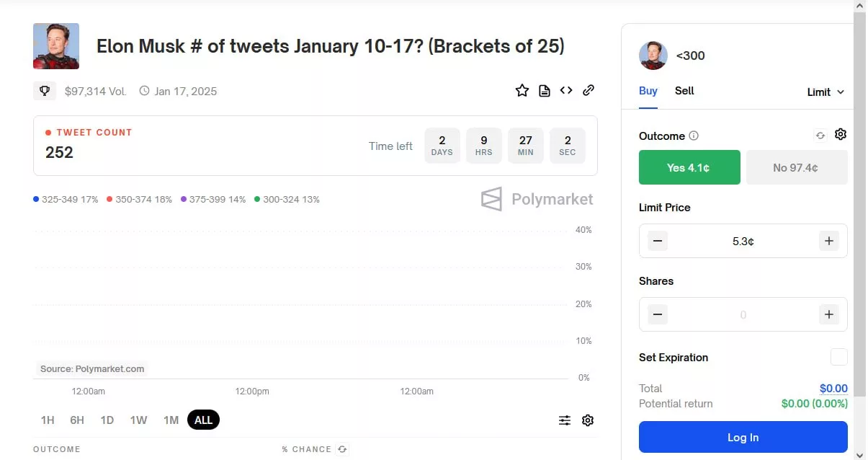
Task: Switch to the Sell tab
Action: (684, 91)
